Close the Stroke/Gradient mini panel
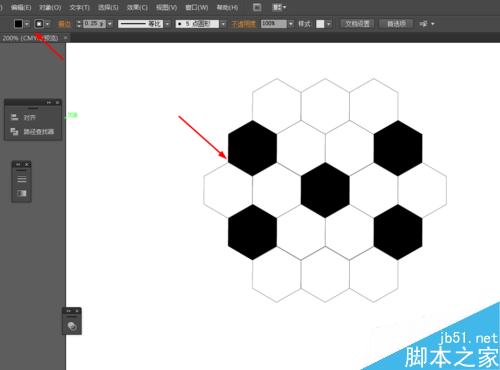 tap(27, 164)
